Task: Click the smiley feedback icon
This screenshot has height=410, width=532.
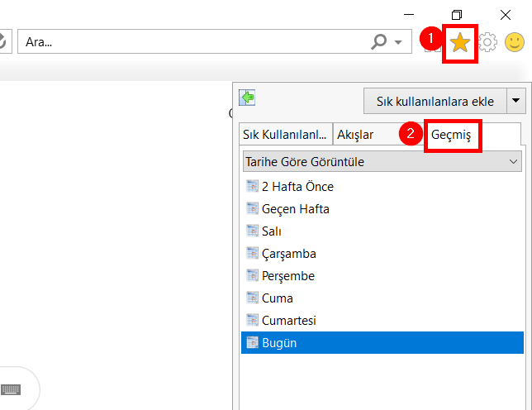Action: [x=515, y=42]
